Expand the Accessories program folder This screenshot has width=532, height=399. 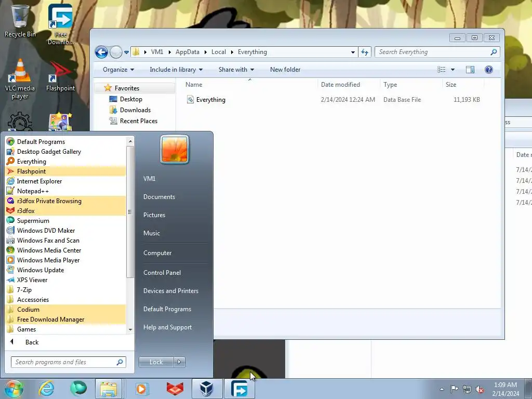click(66, 299)
